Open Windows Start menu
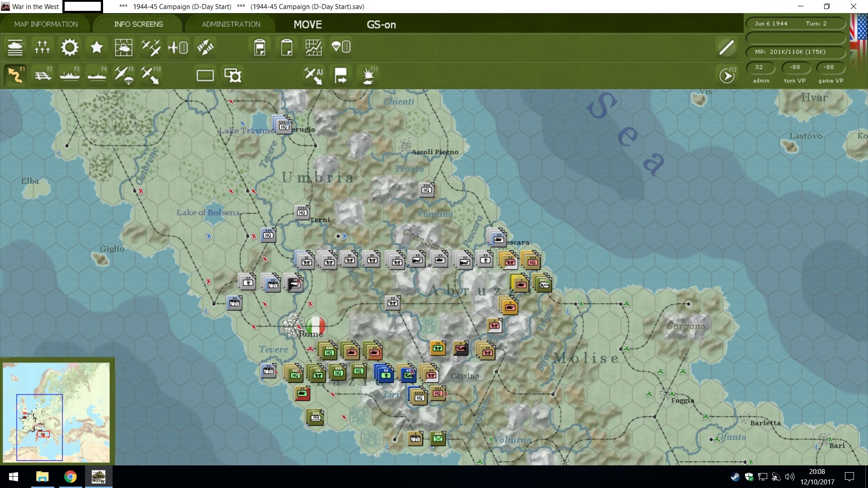The width and height of the screenshot is (868, 488). click(x=13, y=477)
